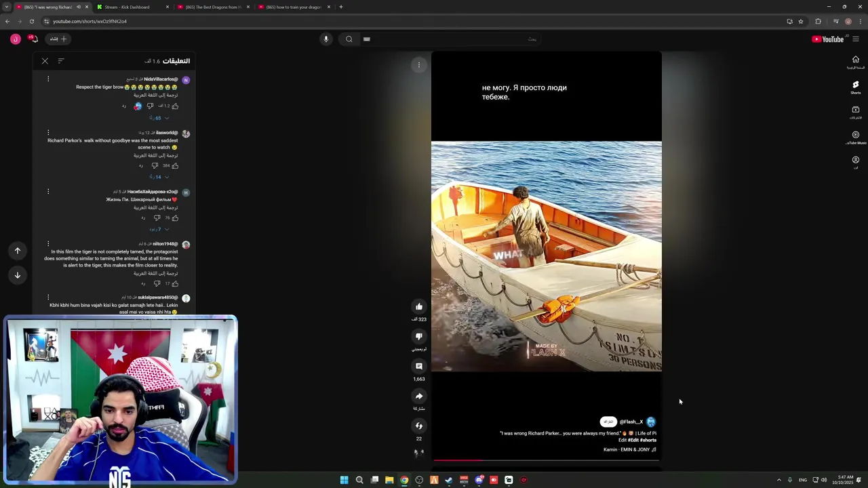The height and width of the screenshot is (488, 868).
Task: Reload the page in Chrome
Action: 32,21
